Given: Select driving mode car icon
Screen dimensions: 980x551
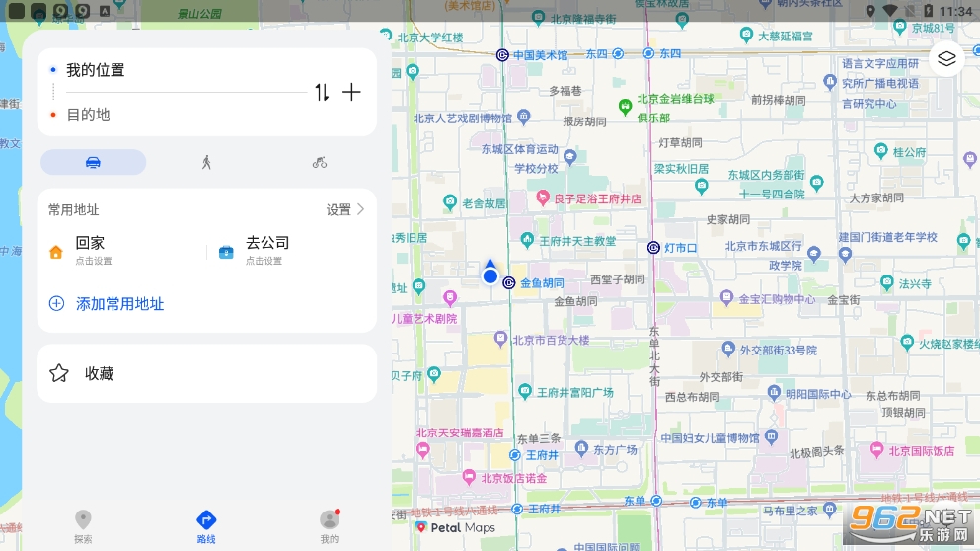Looking at the screenshot, I should click(x=93, y=162).
